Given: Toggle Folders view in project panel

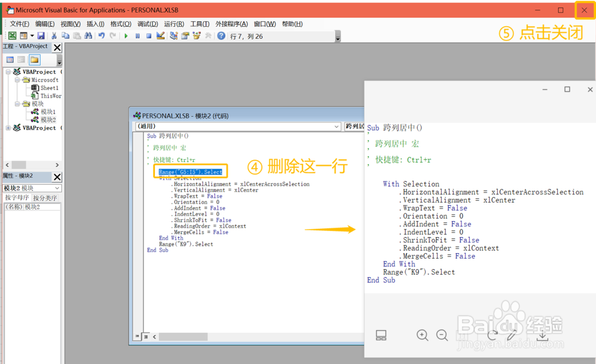Looking at the screenshot, I should click(x=35, y=60).
